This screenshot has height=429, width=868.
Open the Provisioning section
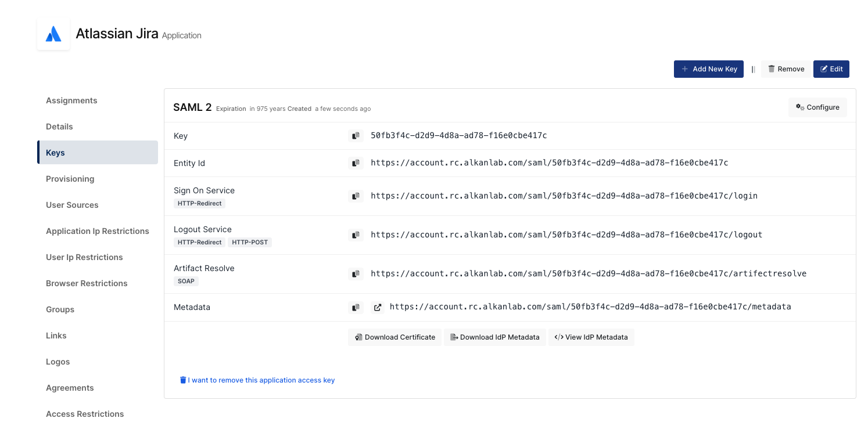pos(70,179)
